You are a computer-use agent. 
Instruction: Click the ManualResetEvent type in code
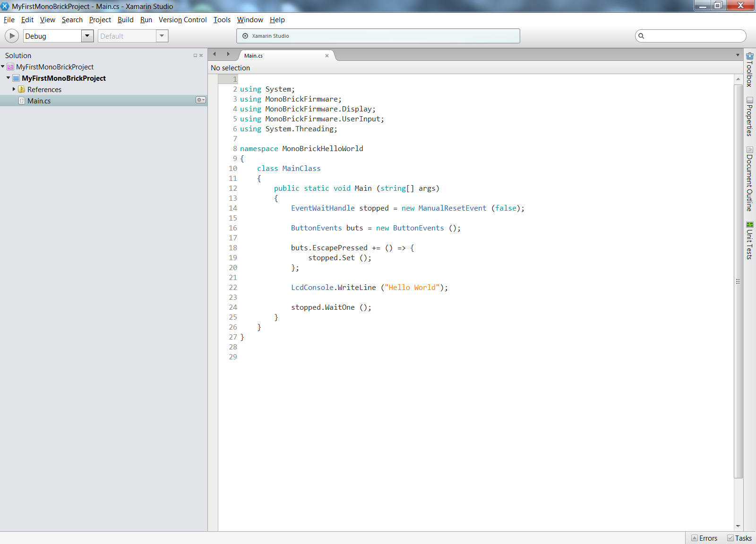tap(452, 208)
